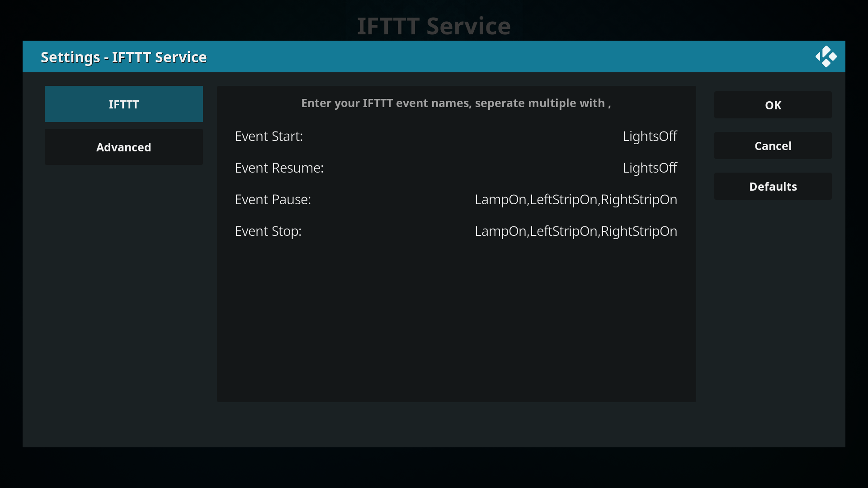Click the 'Event Stop:' label
Screen dimensions: 868x488
tap(268, 231)
